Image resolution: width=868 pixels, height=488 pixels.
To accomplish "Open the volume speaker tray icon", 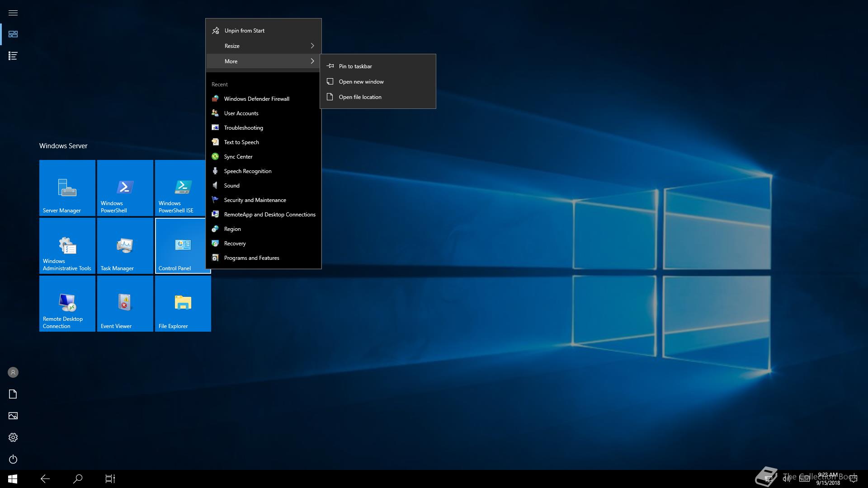I will (787, 479).
